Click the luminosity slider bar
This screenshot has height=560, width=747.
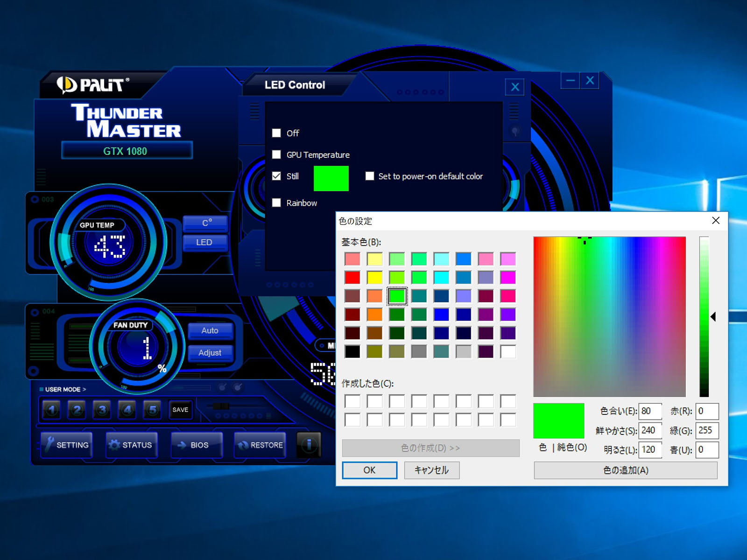pos(704,316)
